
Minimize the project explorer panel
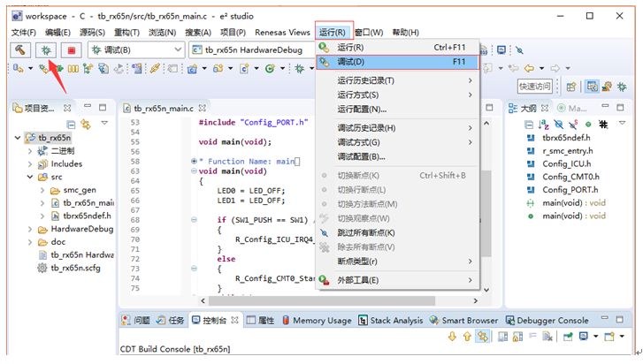tap(88, 107)
